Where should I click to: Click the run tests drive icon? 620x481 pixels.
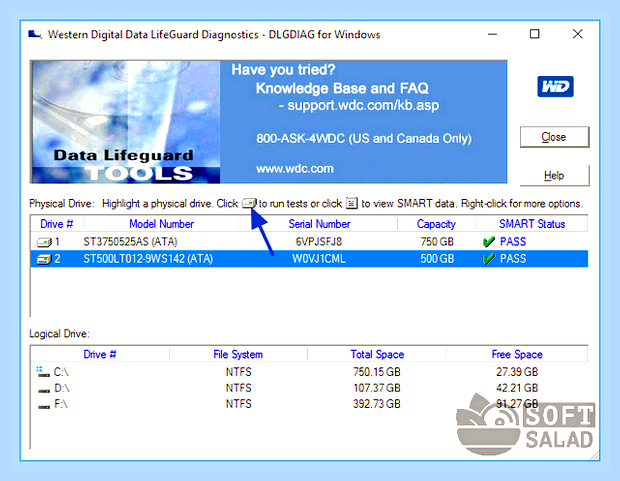[249, 203]
